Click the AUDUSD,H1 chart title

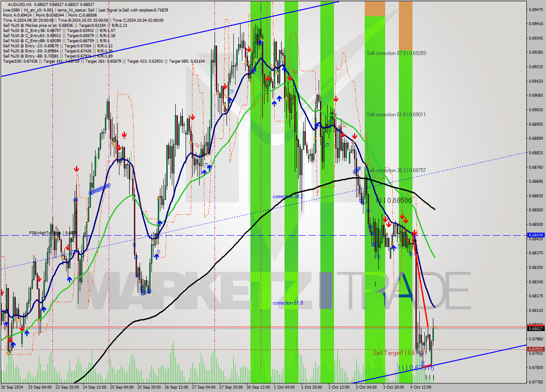(x=19, y=4)
